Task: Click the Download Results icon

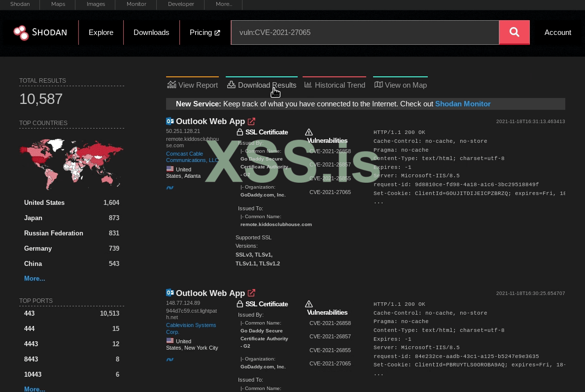Action: [x=231, y=85]
